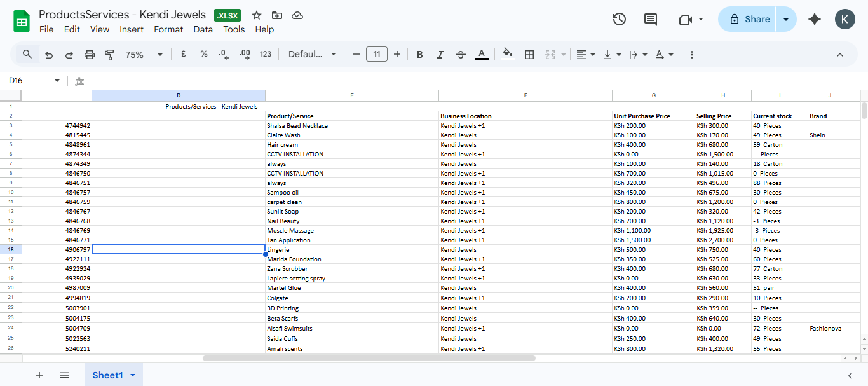Screen dimensions: 868x386
Task: Activate the paint format tool
Action: point(109,55)
